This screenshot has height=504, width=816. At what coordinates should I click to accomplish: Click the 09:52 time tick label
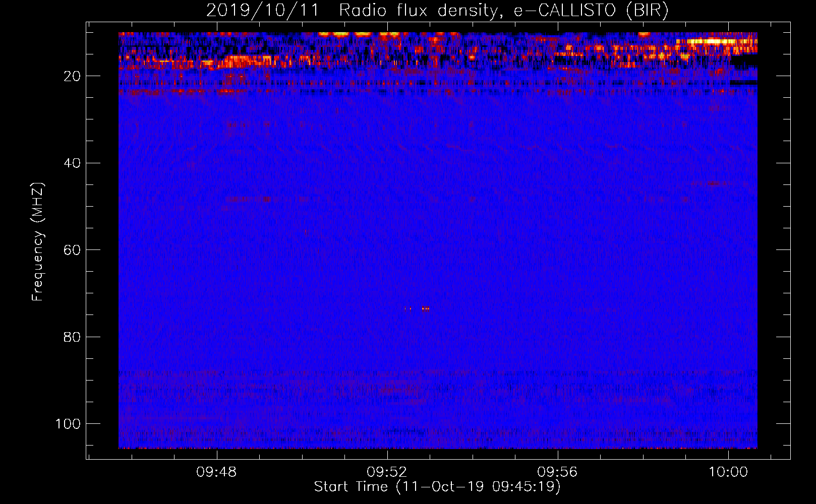[387, 472]
